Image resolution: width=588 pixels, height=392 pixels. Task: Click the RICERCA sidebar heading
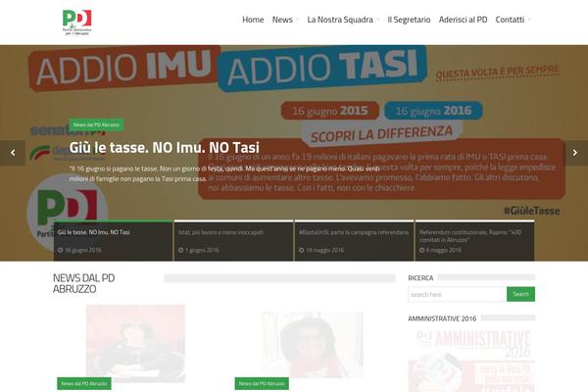(420, 278)
